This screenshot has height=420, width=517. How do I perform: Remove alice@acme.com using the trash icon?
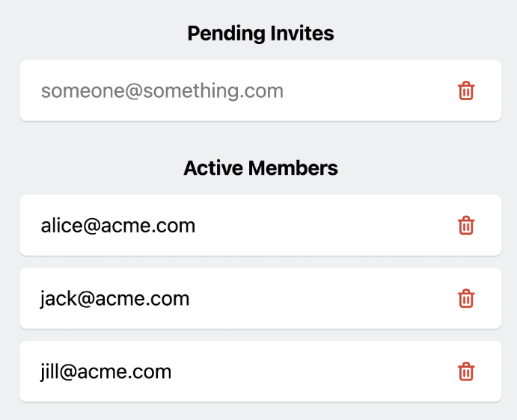click(x=466, y=226)
